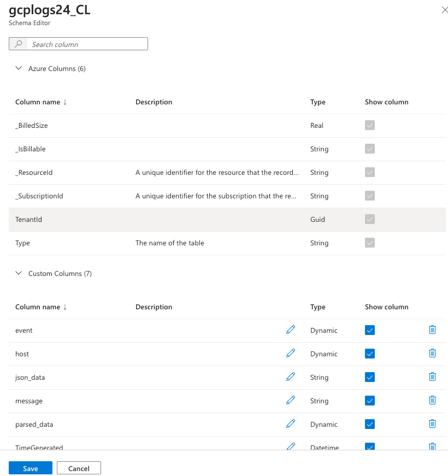This screenshot has width=448, height=476.
Task: Uncheck Show column for event
Action: (370, 330)
